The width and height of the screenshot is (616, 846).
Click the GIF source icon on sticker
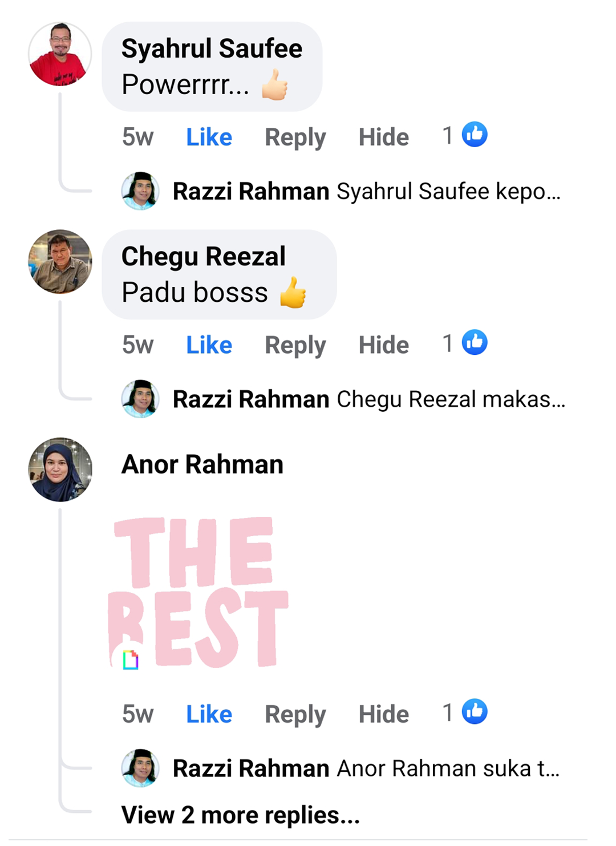tap(131, 660)
